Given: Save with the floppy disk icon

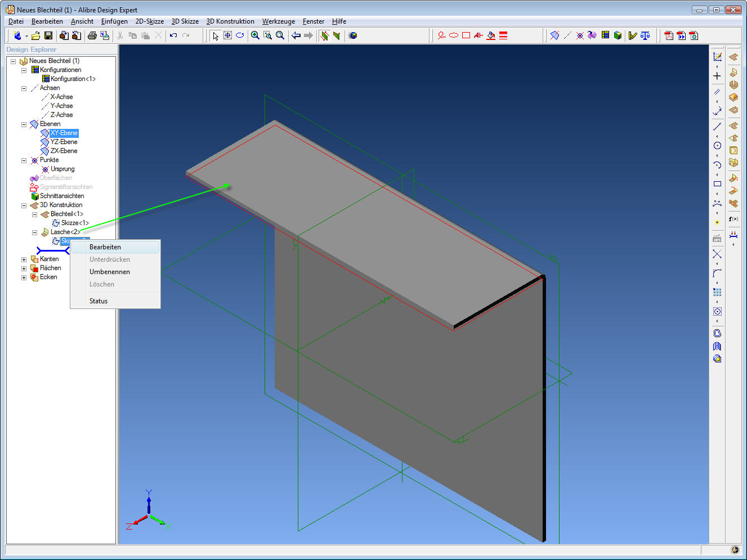Looking at the screenshot, I should (x=48, y=35).
